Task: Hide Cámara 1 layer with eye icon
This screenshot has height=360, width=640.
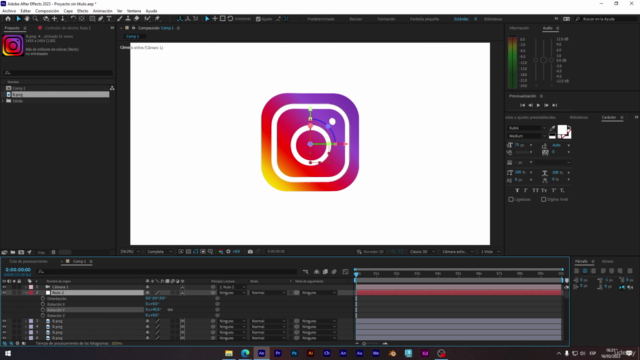Action: pos(4,287)
